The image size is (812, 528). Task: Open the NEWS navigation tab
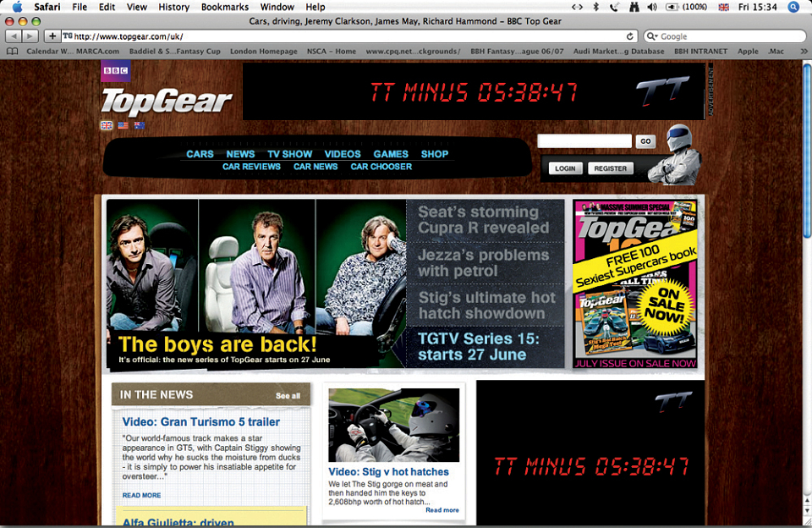(x=240, y=154)
